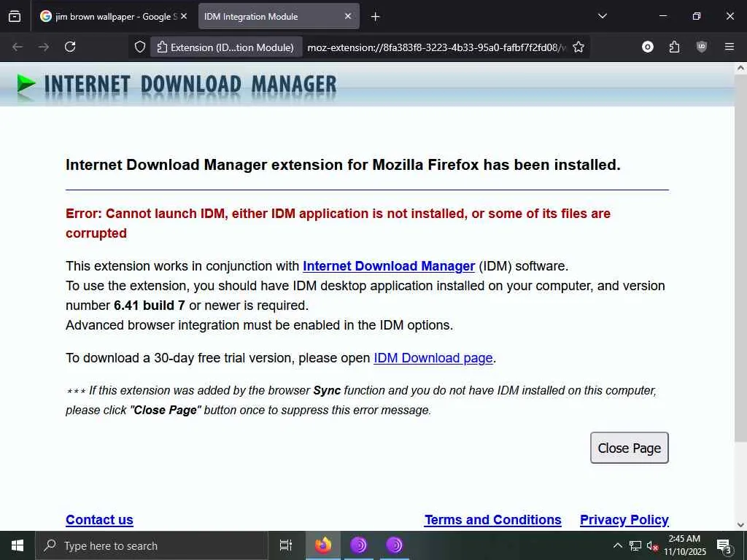The image size is (747, 560).
Task: Click the Close Page button
Action: coord(630,448)
